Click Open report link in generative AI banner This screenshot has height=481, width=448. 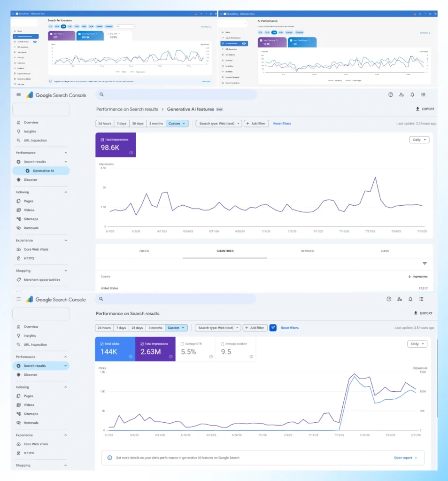click(405, 458)
